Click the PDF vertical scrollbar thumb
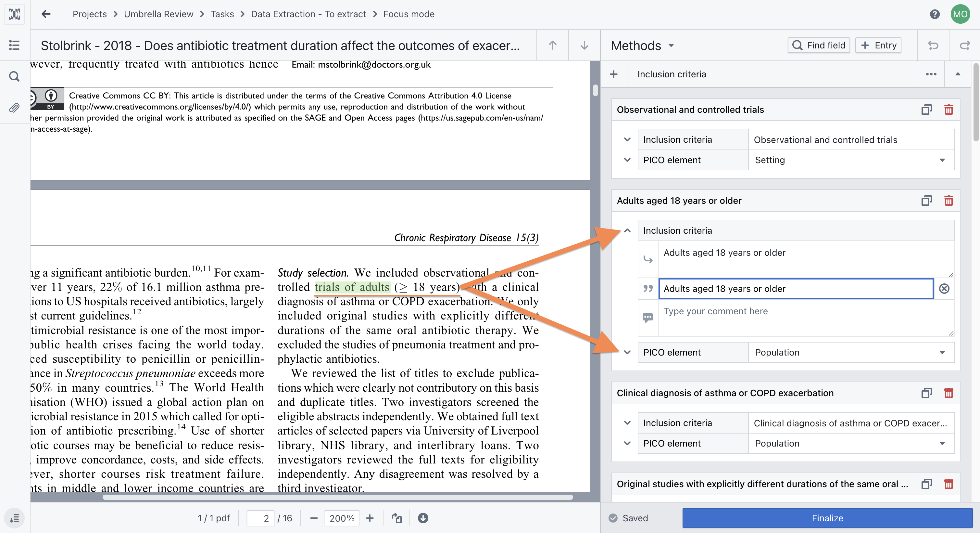 [x=596, y=91]
